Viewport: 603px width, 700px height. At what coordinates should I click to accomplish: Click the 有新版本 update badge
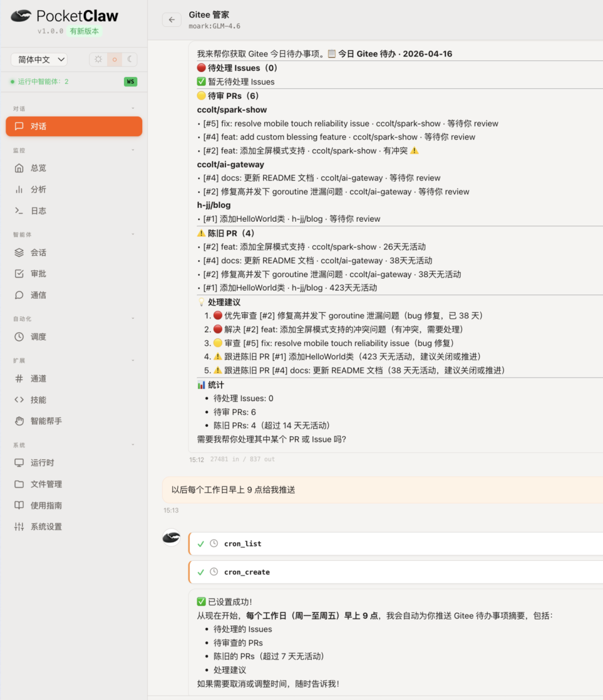click(x=84, y=31)
